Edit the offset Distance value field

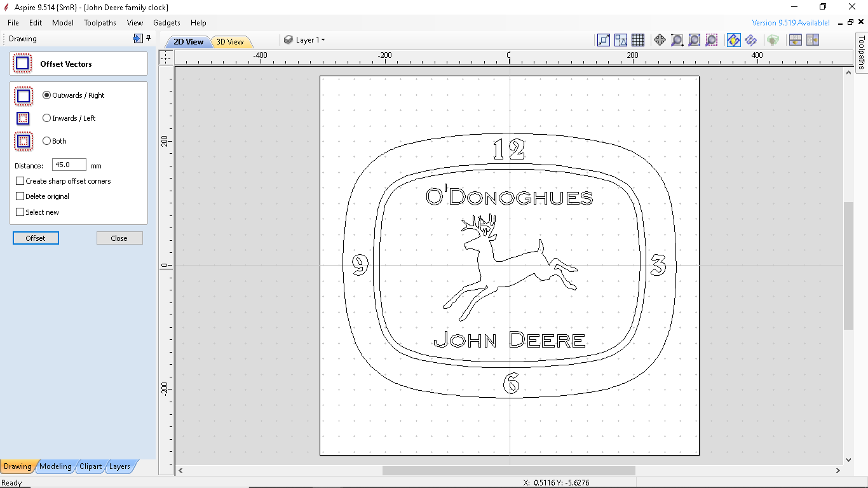(69, 165)
